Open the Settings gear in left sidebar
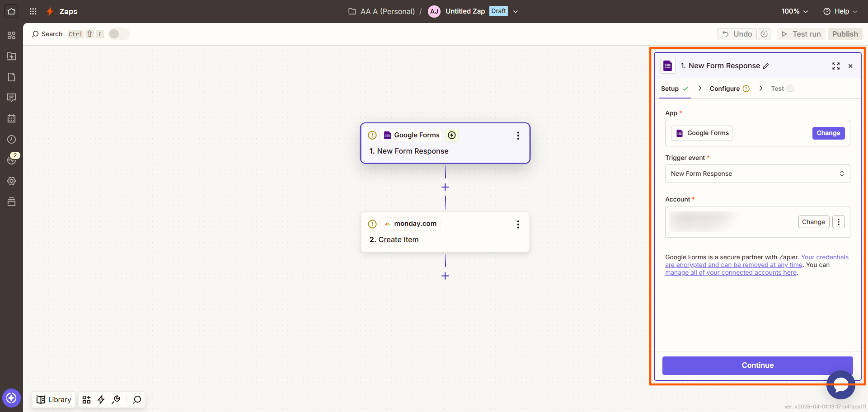The height and width of the screenshot is (412, 868). [12, 181]
